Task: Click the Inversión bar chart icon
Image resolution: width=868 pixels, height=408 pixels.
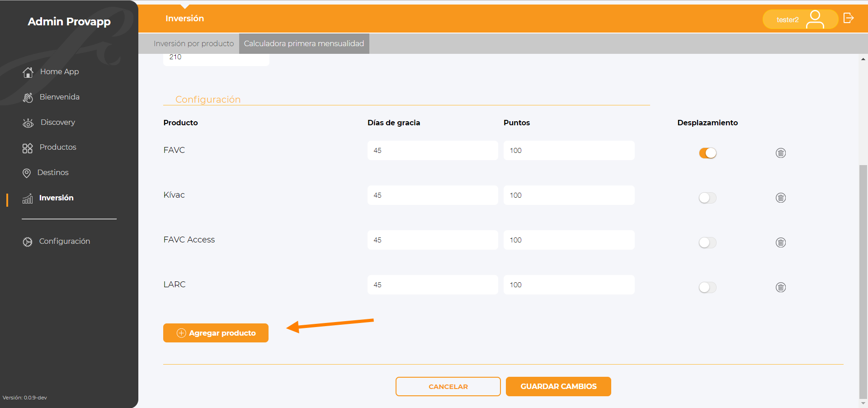Action: coord(28,199)
